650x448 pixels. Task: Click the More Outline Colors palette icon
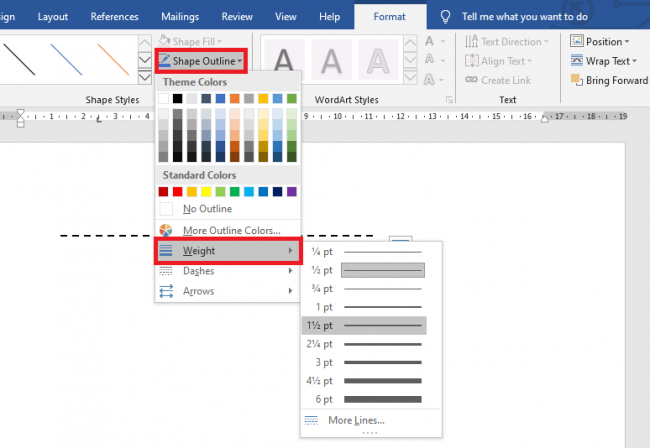coord(166,230)
